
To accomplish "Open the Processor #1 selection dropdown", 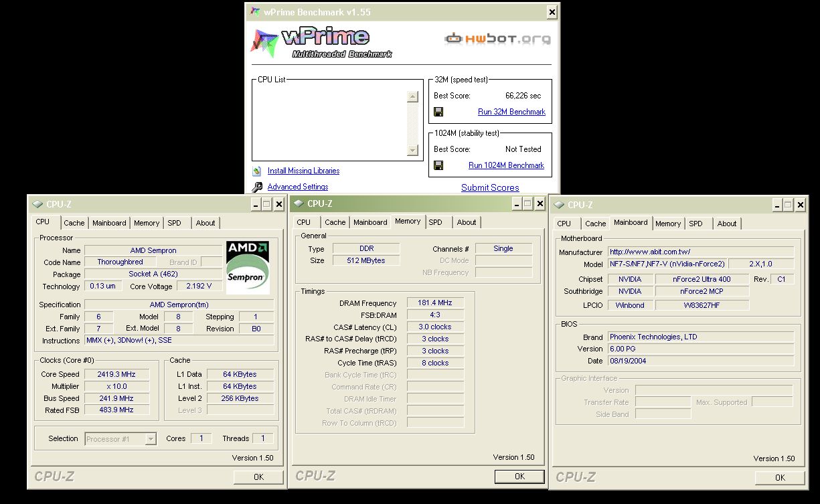I will (x=151, y=439).
